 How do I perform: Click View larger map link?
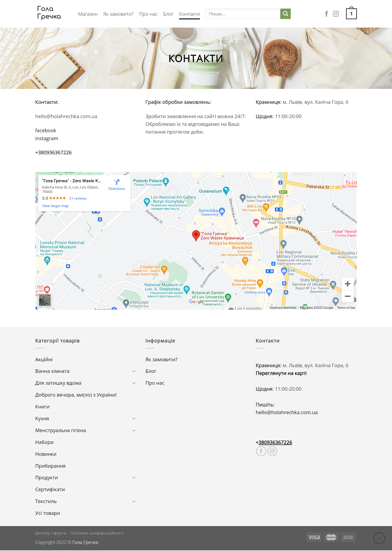[x=55, y=206]
